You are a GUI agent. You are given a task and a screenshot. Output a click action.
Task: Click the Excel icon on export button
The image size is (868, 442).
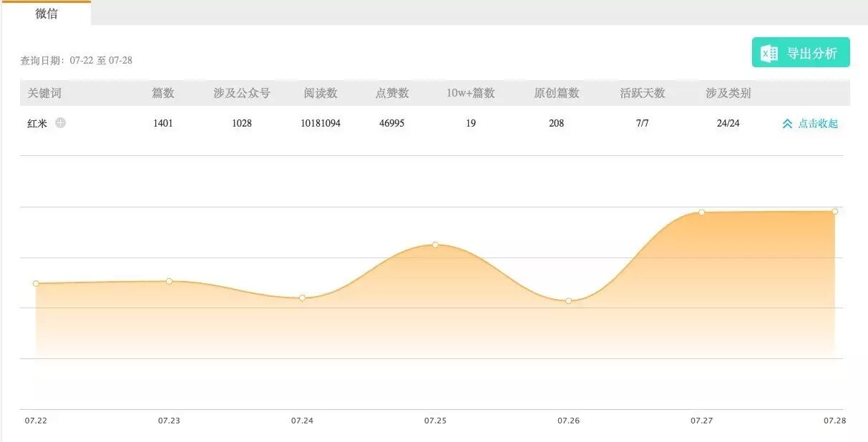[x=769, y=54]
